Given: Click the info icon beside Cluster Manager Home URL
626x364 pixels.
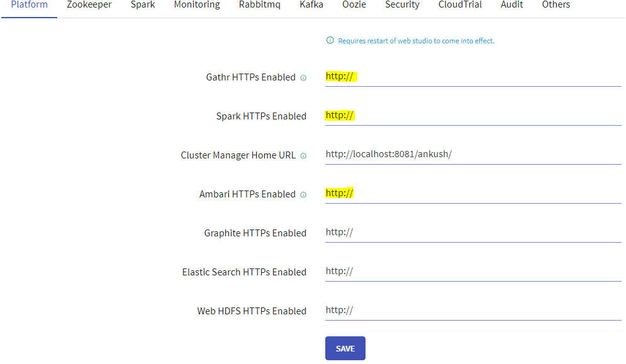Looking at the screenshot, I should pos(304,155).
